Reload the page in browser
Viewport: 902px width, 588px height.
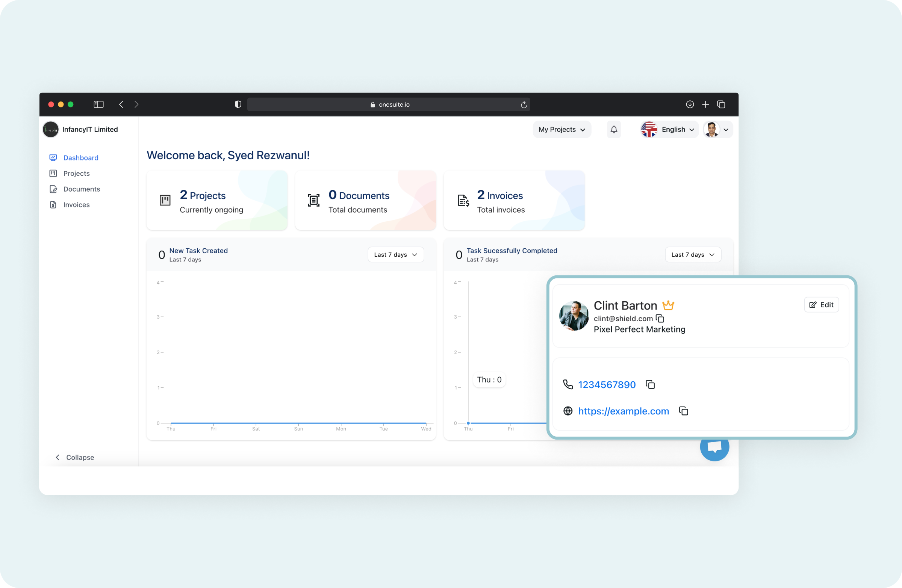524,104
